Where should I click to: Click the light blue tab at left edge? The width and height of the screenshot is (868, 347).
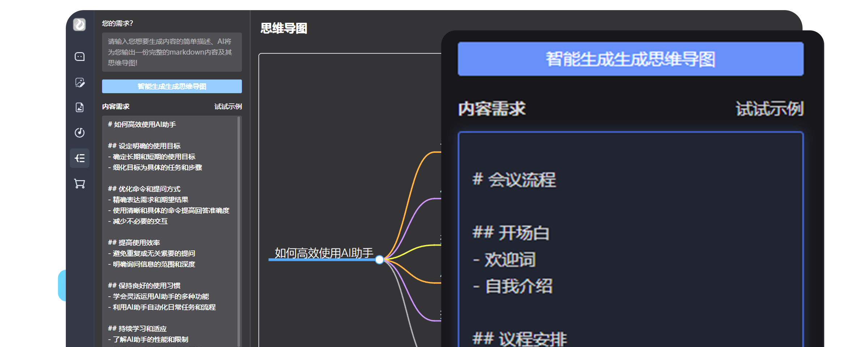point(62,285)
